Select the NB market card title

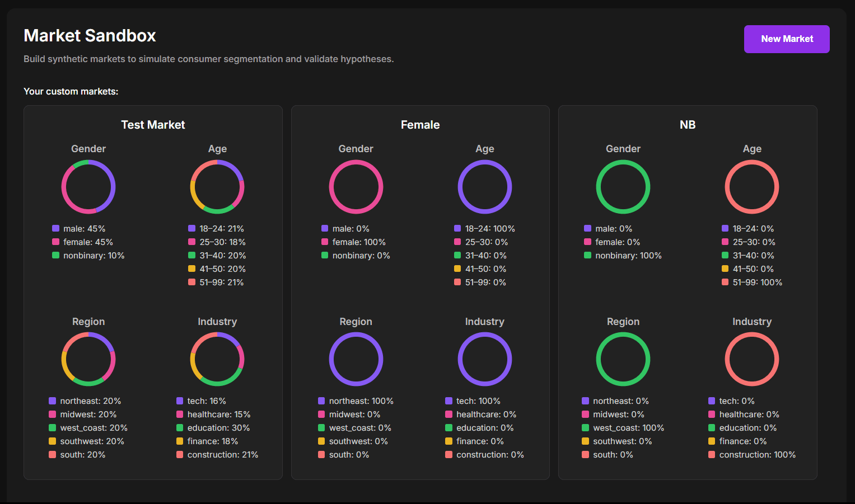688,125
